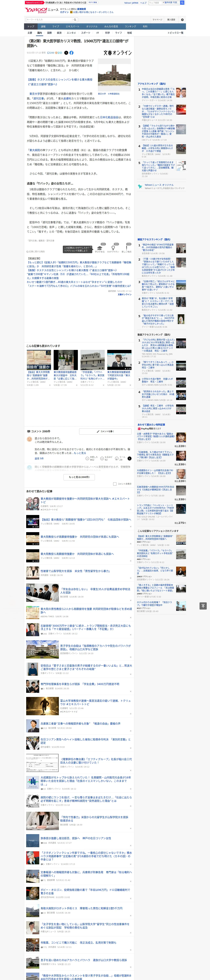Click the なるほど 92 reaction face
This screenshot has height=980, width=210.
[x=102, y=458]
